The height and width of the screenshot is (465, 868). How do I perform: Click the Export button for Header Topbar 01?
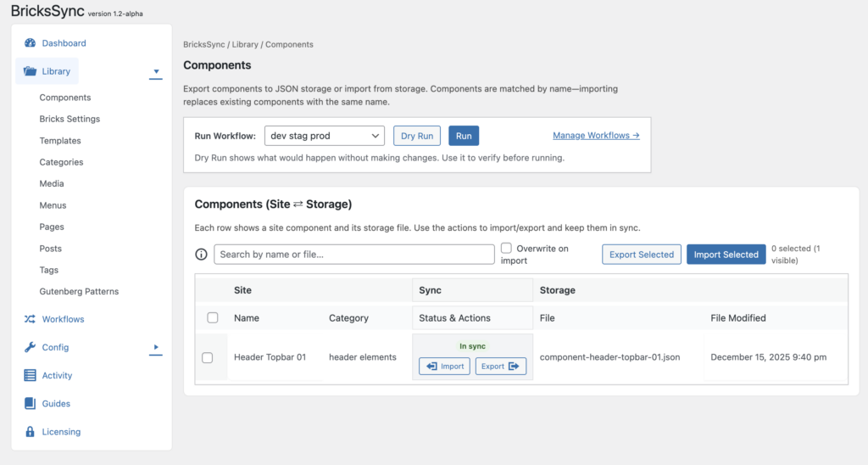[x=500, y=367]
